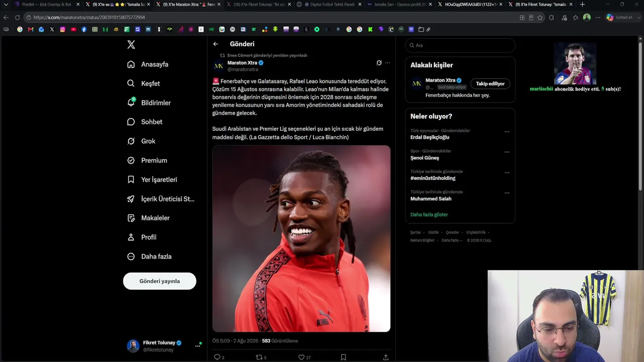
Task: Switch to Digital Futbol Taktik Paneli tab
Action: click(329, 5)
